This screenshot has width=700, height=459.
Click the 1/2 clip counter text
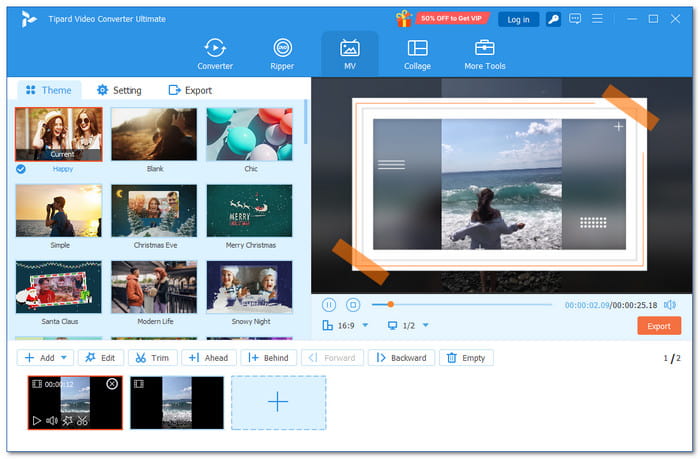tap(672, 358)
